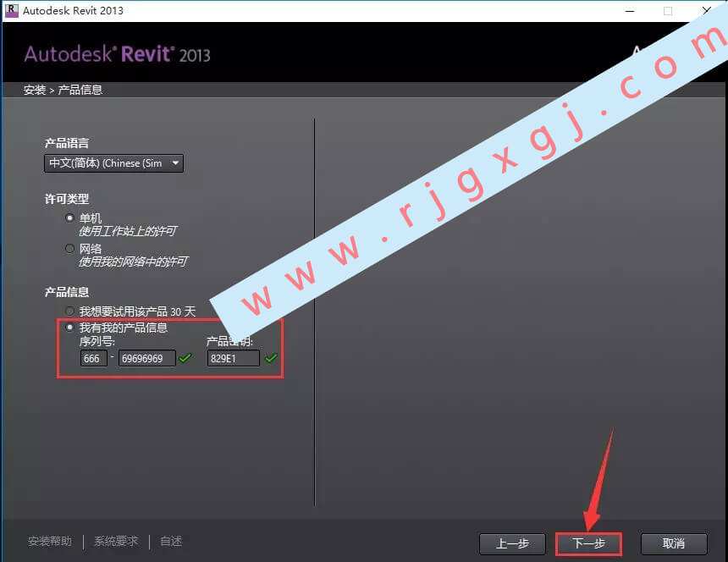
Task: Click the 许可类型 section heading
Action: pyautogui.click(x=66, y=199)
